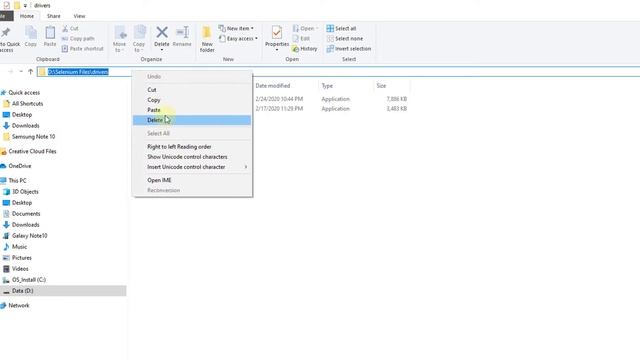This screenshot has width=640, height=360.
Task: Click the 2/17/2020 11:29 PM date cell
Action: (x=279, y=109)
